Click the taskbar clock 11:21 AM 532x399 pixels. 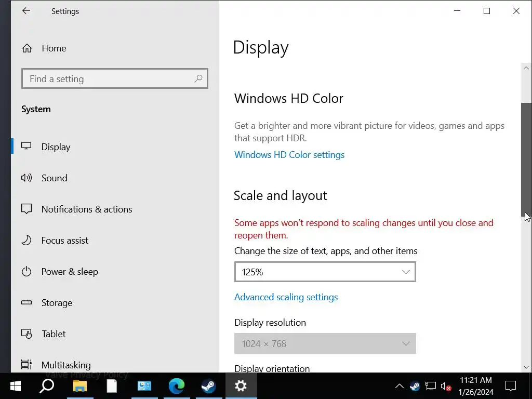click(x=476, y=380)
